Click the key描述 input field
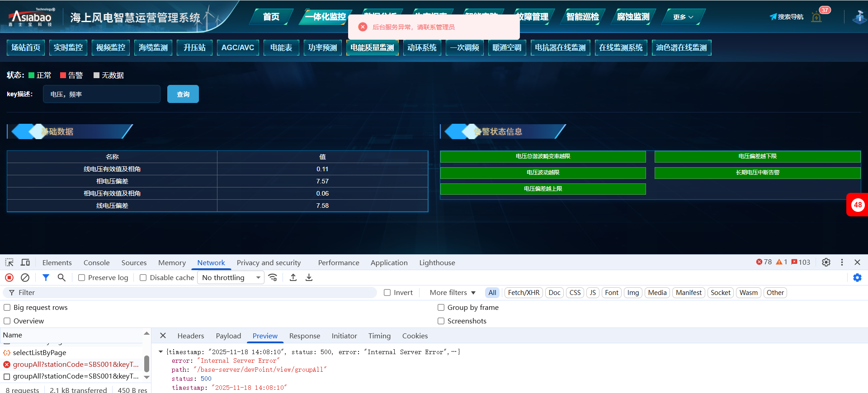Screen dimensions: 868x393 102,94
